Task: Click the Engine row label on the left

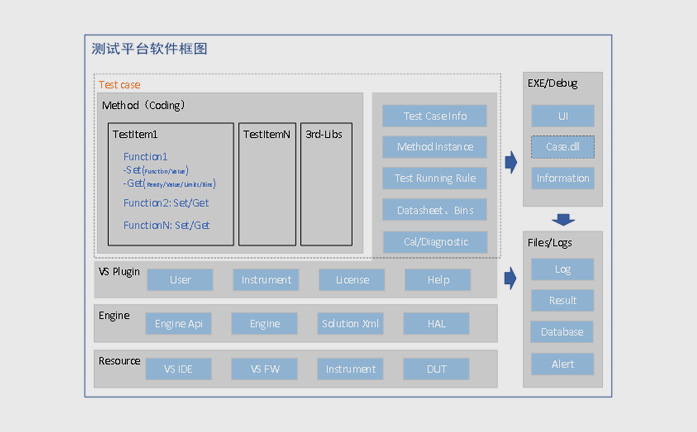Action: point(114,316)
